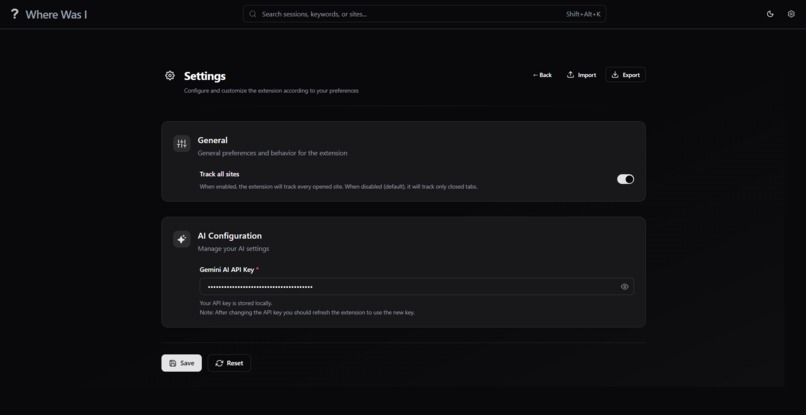Click the search sessions, keywords input

(424, 14)
